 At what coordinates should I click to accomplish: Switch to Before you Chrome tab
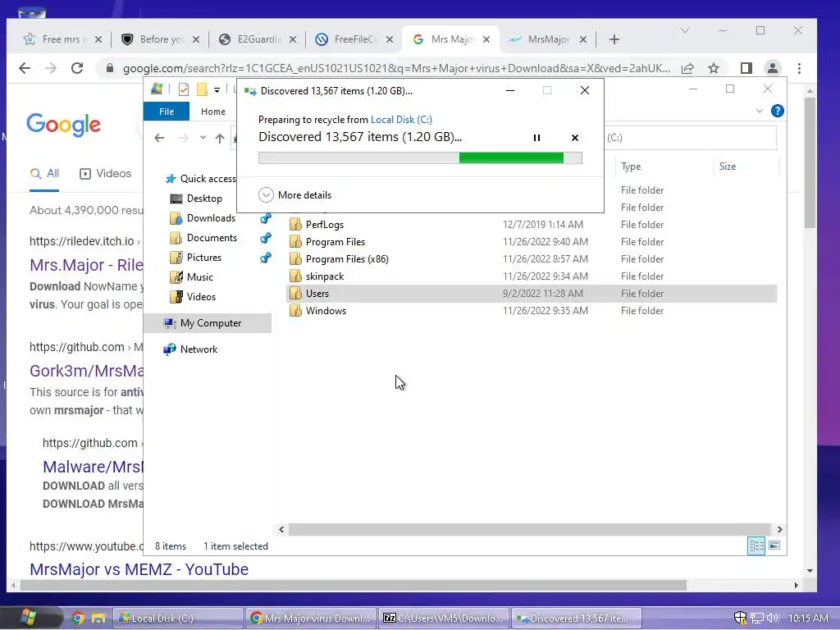tap(160, 39)
